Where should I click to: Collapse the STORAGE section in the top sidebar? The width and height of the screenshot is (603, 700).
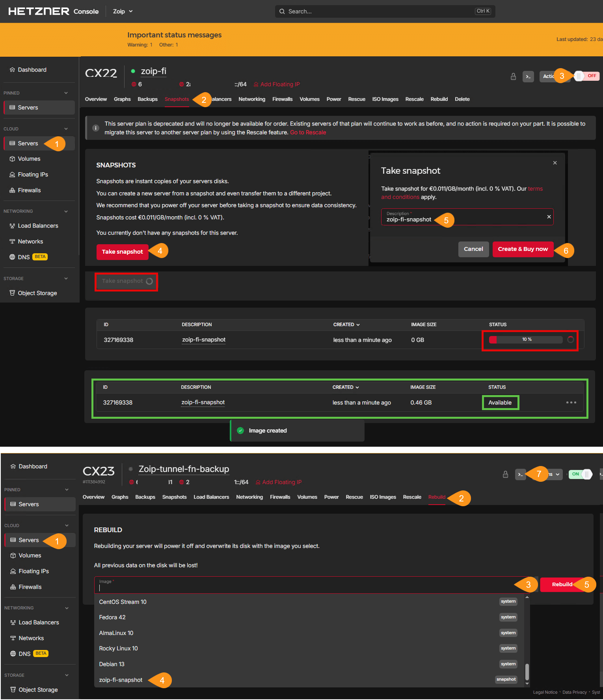tap(66, 279)
